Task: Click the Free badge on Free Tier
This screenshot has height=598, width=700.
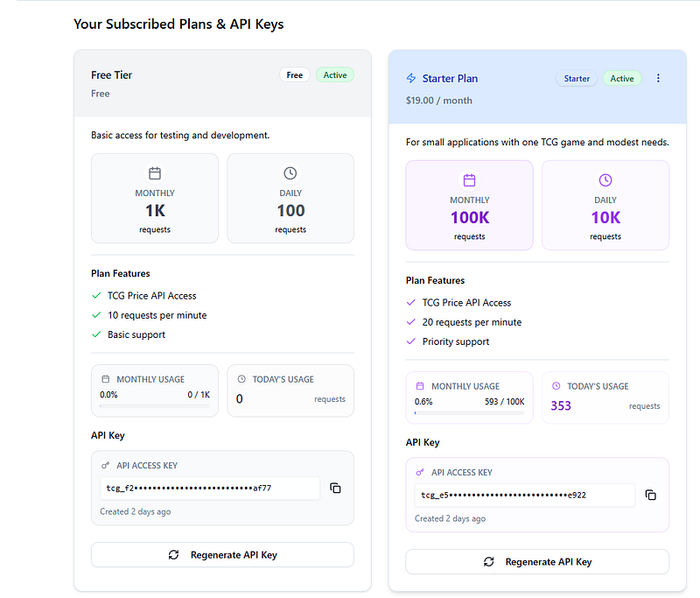Action: point(295,75)
